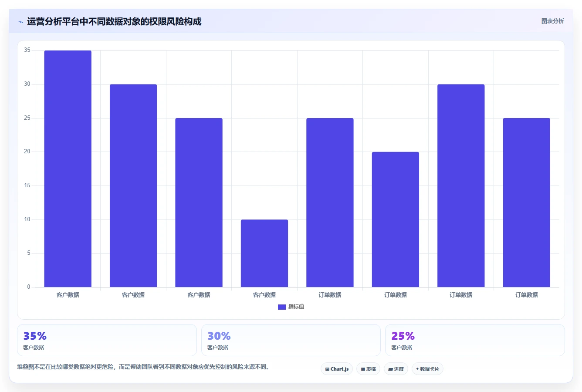Click the tallest bar with value 35
Screen dimensions: 582x392
[68, 169]
